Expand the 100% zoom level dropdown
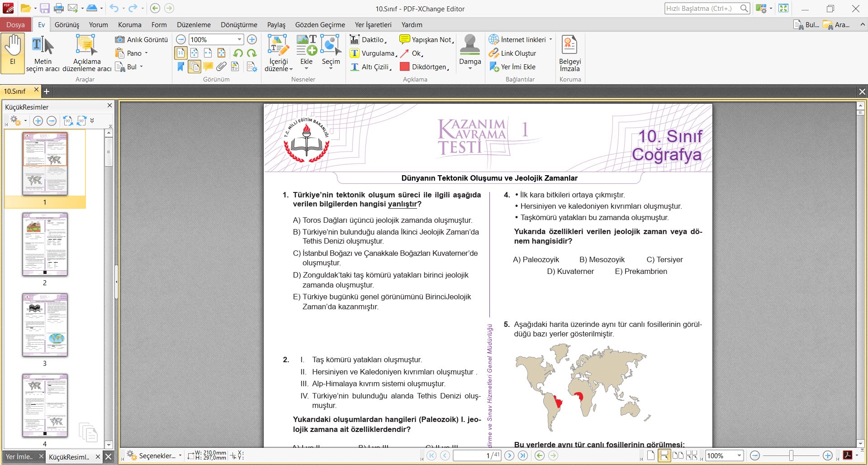868x465 pixels. (x=239, y=40)
